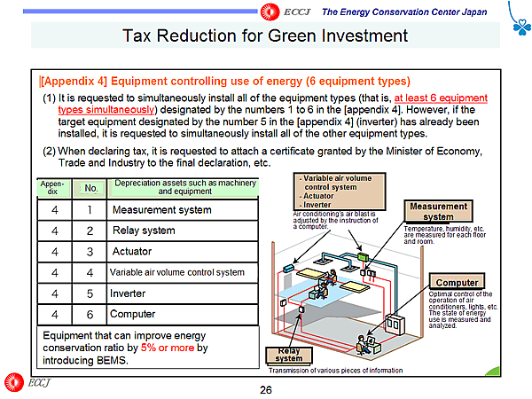Click 'Depreciation assets such as machinery' column header
Image resolution: width=532 pixels, height=399 pixels.
[184, 187]
